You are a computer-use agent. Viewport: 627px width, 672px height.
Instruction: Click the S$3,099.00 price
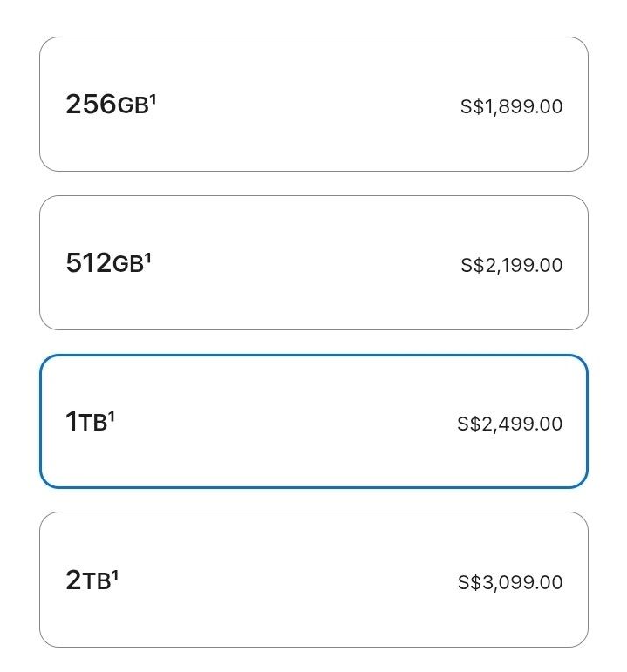tap(510, 582)
